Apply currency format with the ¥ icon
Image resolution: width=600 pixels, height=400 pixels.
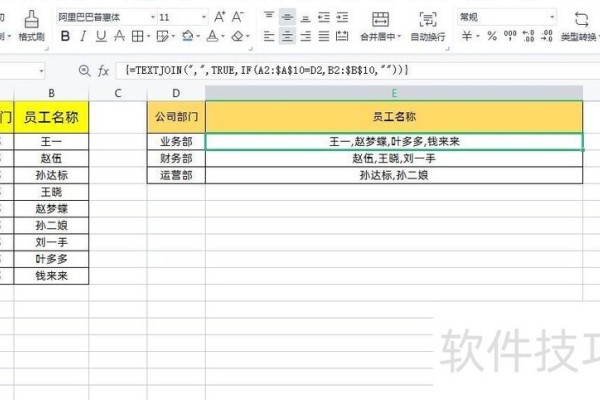466,36
